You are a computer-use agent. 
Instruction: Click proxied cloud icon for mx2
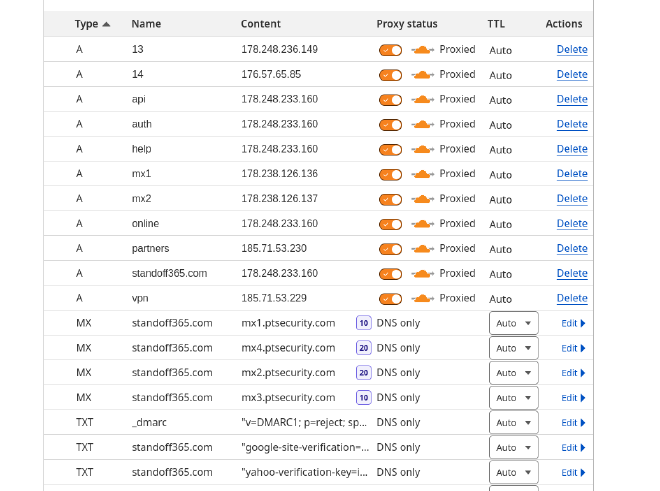coord(423,199)
